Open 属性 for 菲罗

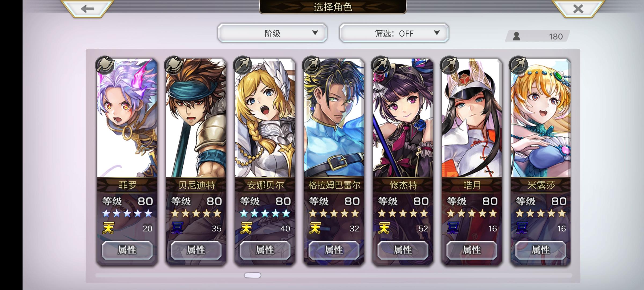[127, 250]
